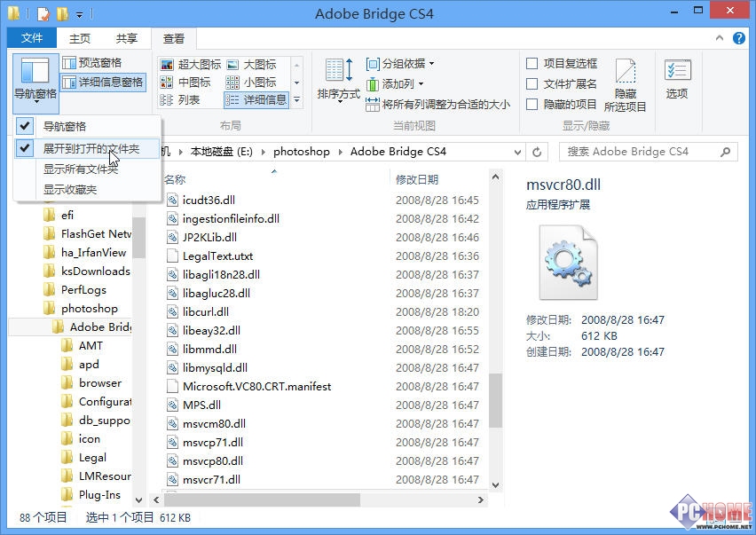The height and width of the screenshot is (535, 756).
Task: Switch to 小图标 small icons view
Action: [x=252, y=82]
